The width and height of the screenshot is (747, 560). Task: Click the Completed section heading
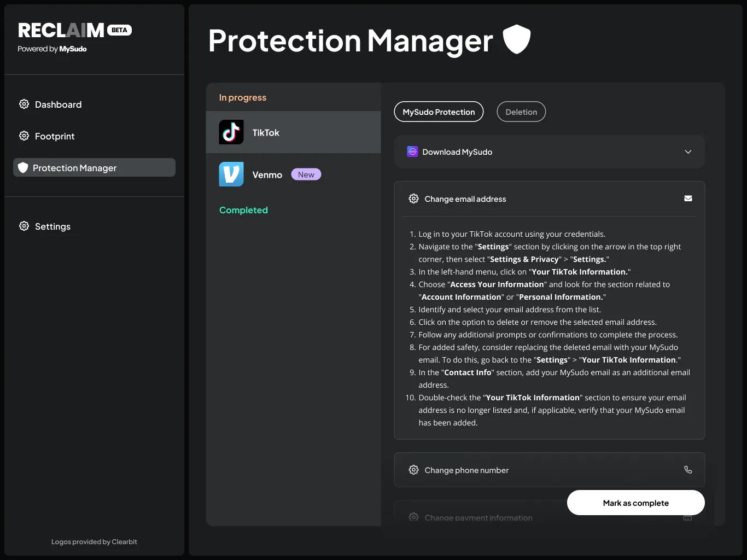243,210
